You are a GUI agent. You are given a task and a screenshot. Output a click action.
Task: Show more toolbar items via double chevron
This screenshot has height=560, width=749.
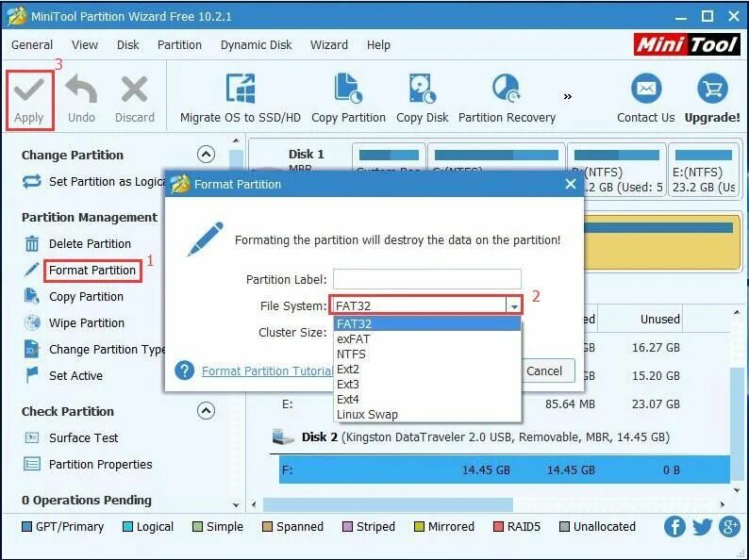568,96
